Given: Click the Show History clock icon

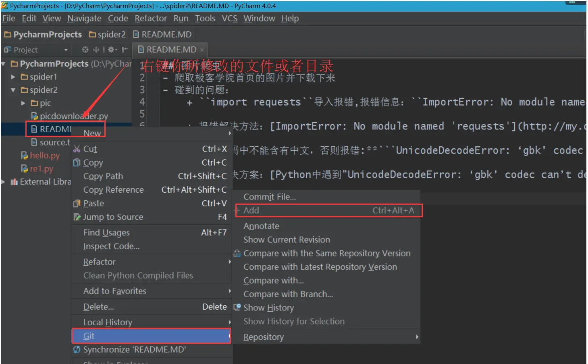Looking at the screenshot, I should pyautogui.click(x=237, y=308).
